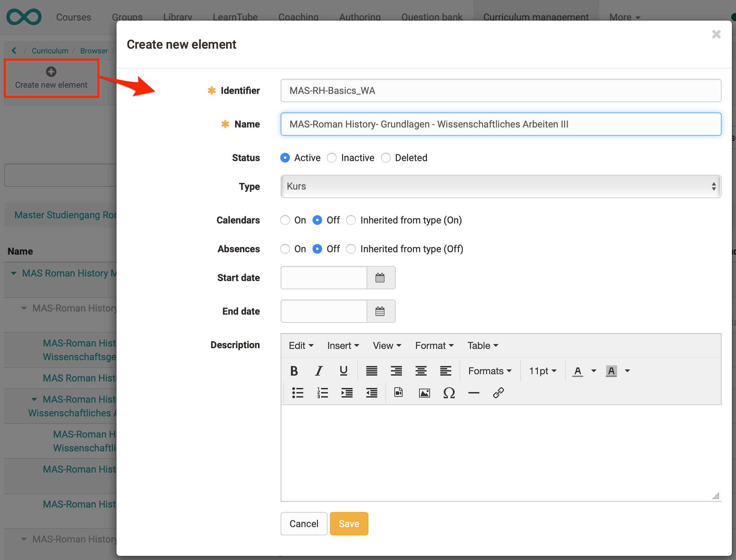The image size is (736, 560).
Task: Decrease indent in description editor
Action: click(x=371, y=393)
